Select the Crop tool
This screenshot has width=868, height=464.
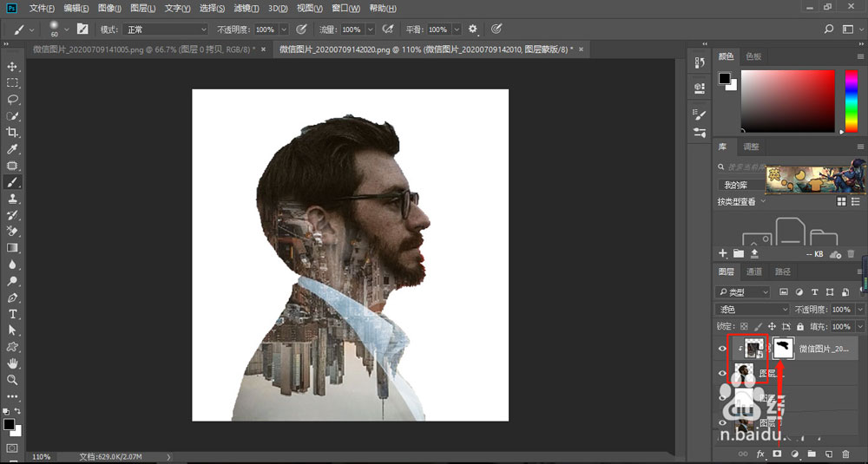pyautogui.click(x=12, y=132)
